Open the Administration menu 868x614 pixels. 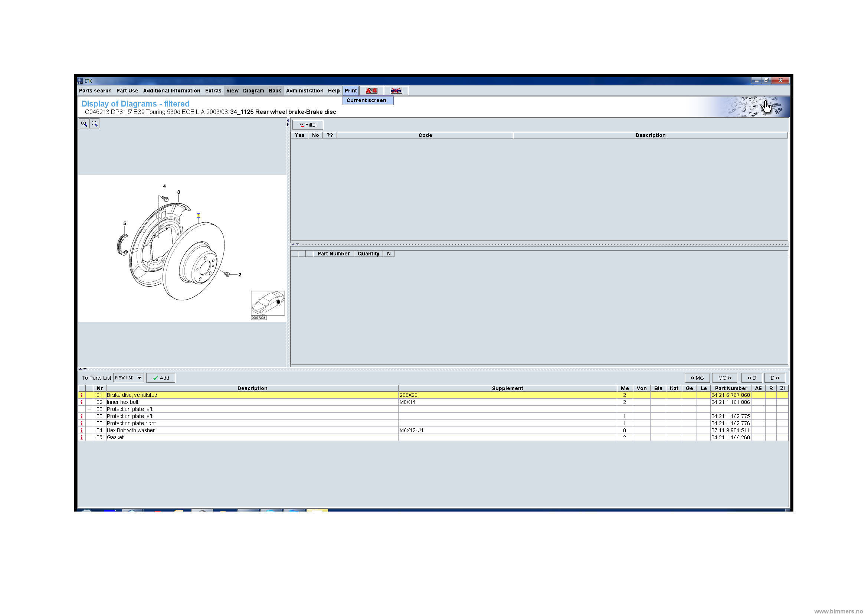[x=305, y=91]
